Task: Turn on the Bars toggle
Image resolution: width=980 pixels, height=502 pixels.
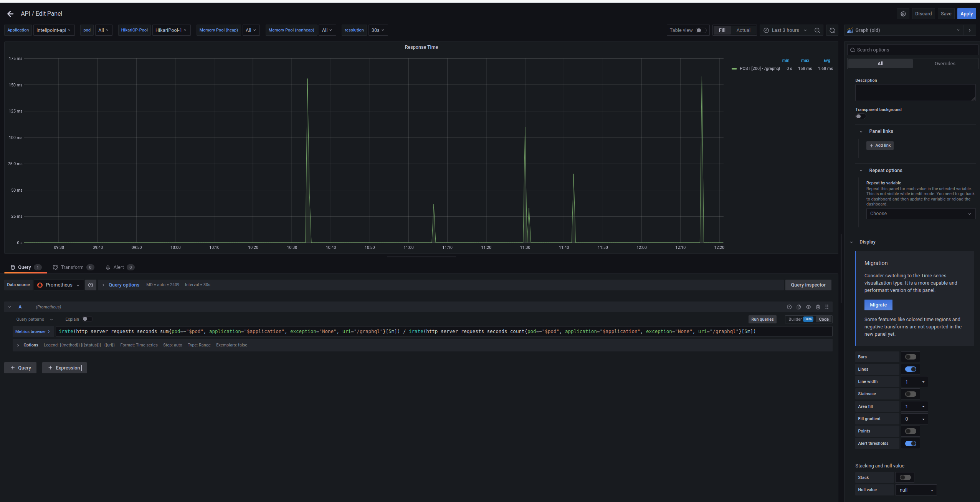Action: coord(910,356)
